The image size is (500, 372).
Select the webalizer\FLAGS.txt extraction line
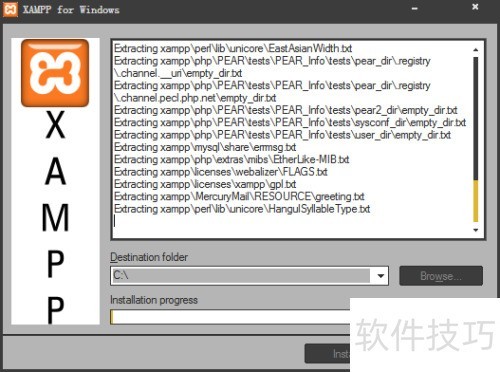(x=221, y=172)
